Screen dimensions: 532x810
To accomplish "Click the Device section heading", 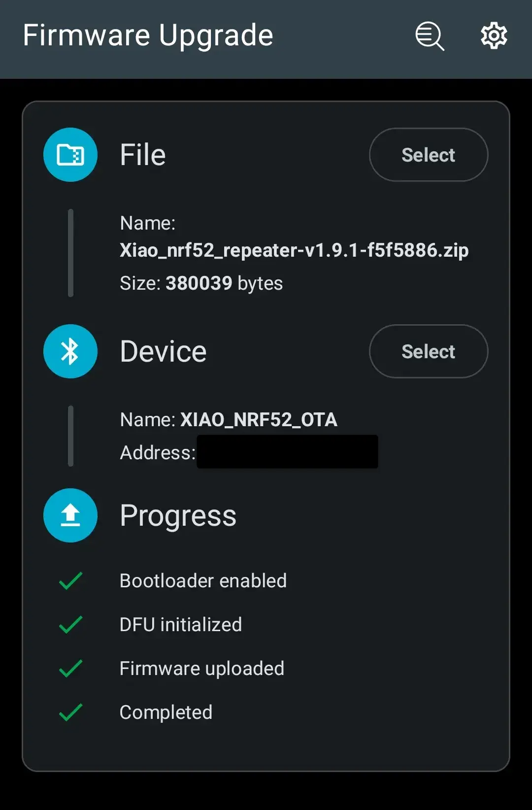I will [163, 352].
